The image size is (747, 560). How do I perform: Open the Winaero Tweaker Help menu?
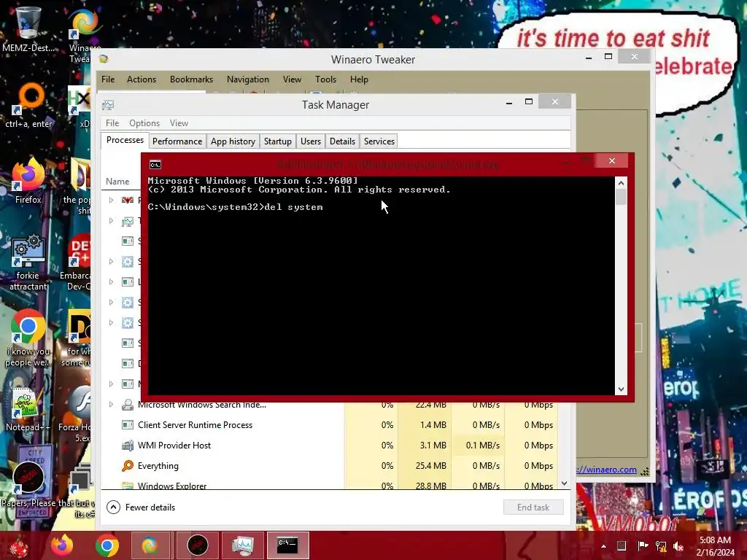359,79
